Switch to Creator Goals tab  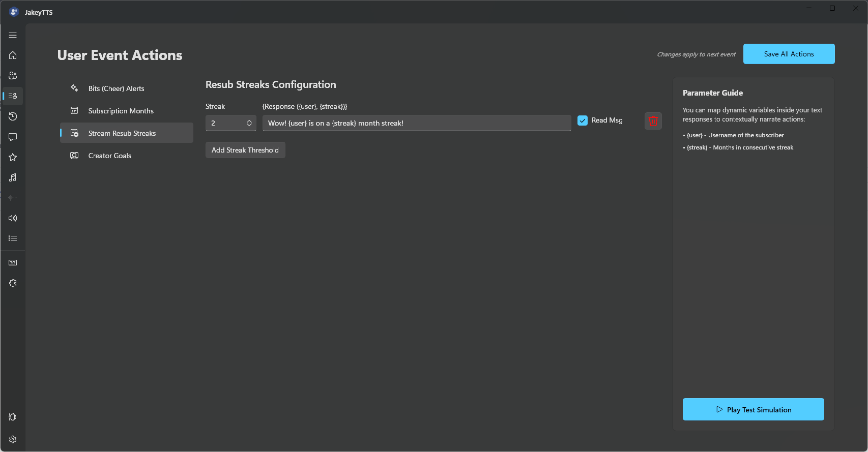point(127,156)
